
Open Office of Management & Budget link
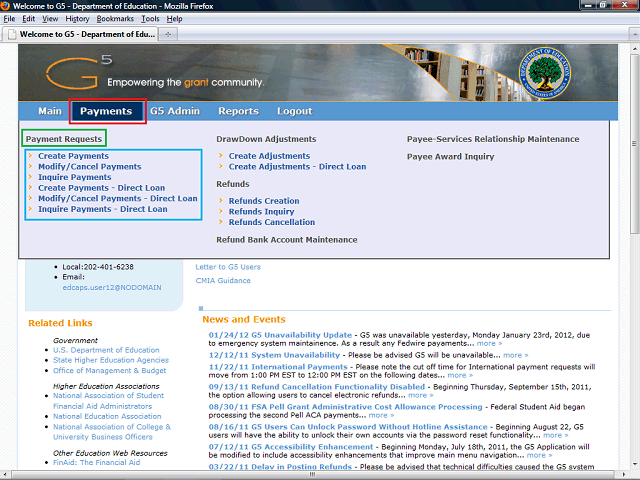point(109,370)
